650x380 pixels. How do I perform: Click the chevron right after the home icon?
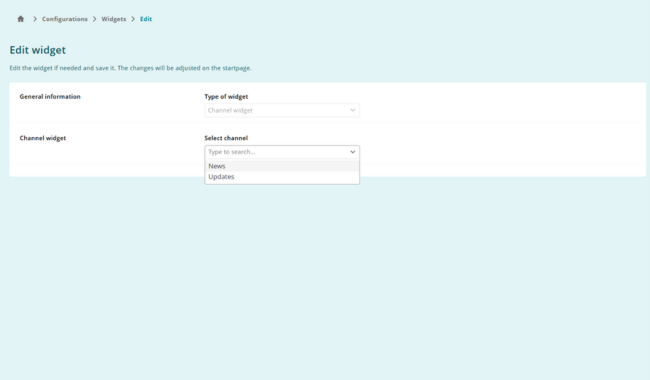[x=35, y=19]
